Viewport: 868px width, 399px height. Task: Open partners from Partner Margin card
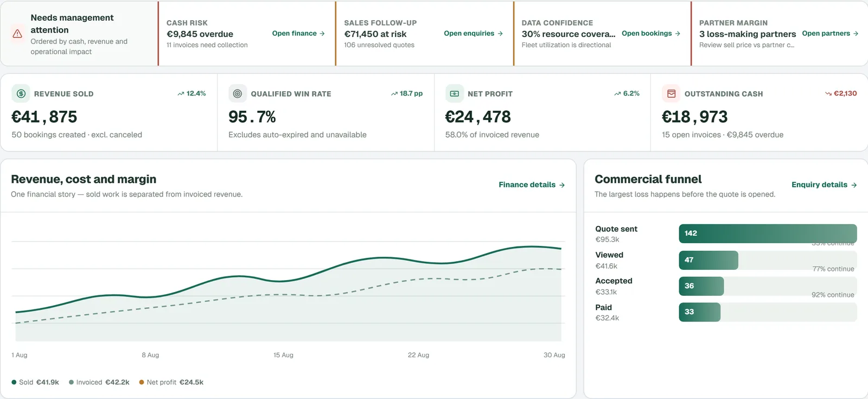(x=830, y=33)
